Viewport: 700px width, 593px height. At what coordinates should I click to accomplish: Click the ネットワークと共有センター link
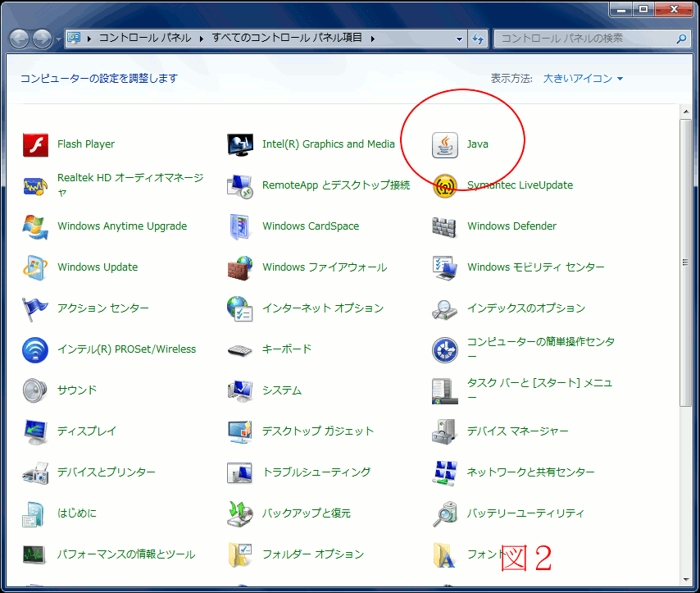pyautogui.click(x=530, y=472)
